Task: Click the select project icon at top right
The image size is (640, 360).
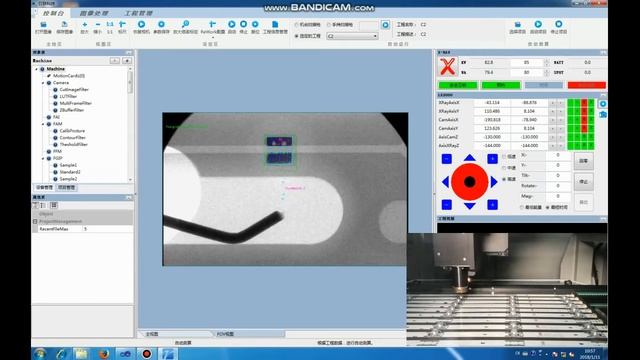Action: tap(518, 24)
